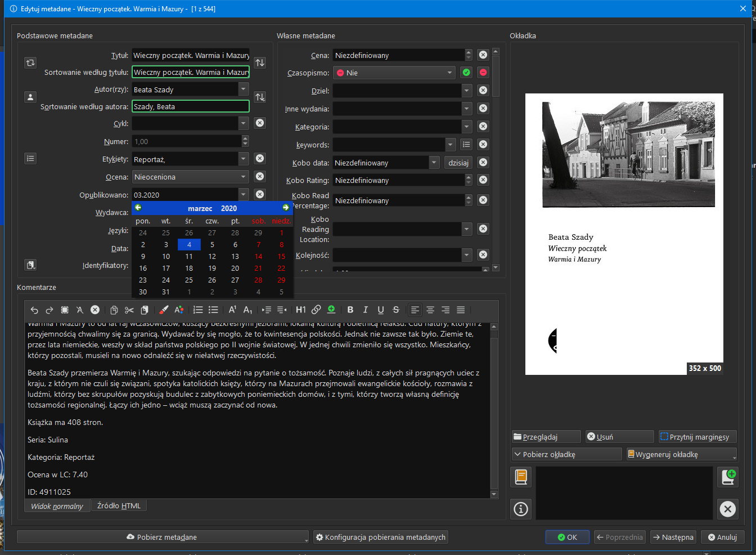Select March 11 in the calendar

point(189,257)
